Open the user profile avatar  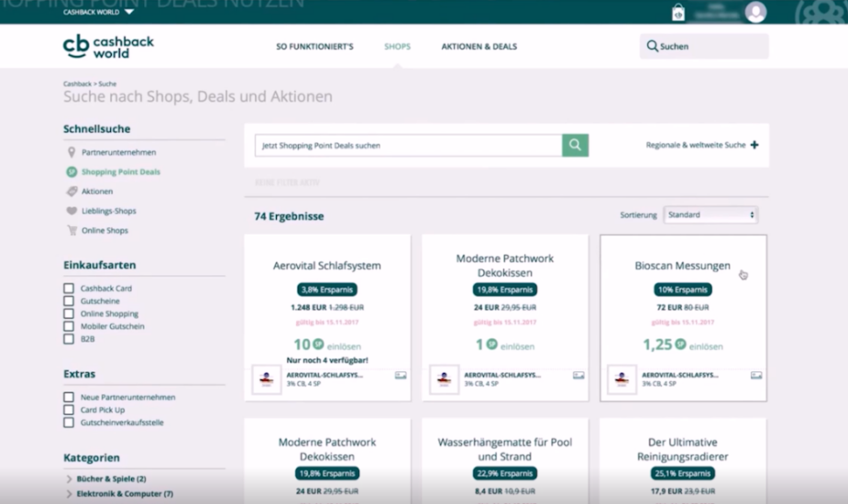tap(755, 12)
